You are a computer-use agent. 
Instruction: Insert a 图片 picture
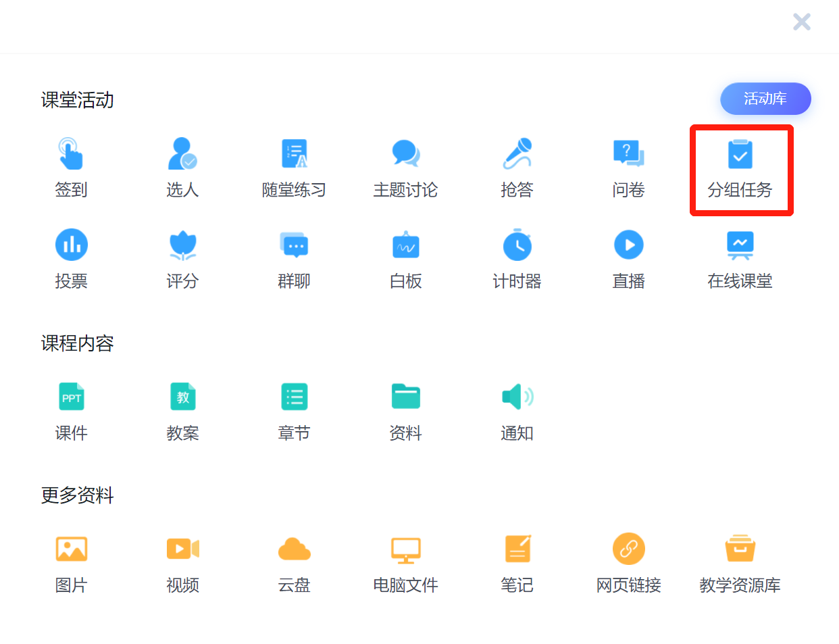[x=71, y=564]
